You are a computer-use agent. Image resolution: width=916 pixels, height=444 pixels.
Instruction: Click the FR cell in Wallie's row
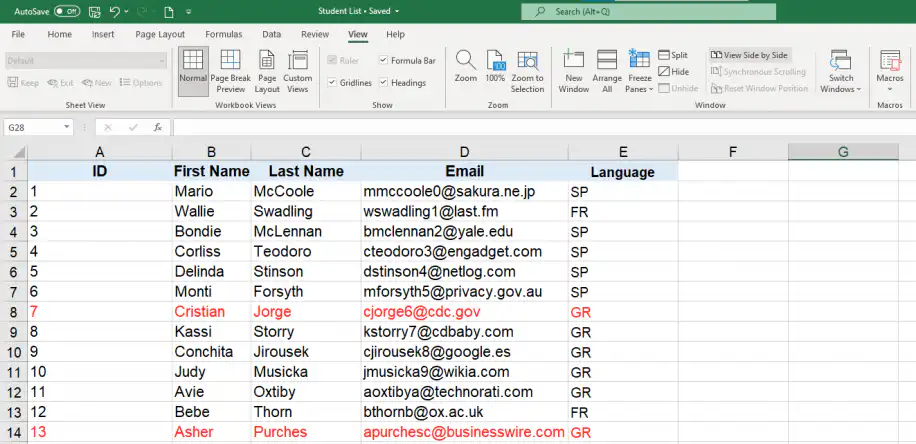[x=623, y=212]
